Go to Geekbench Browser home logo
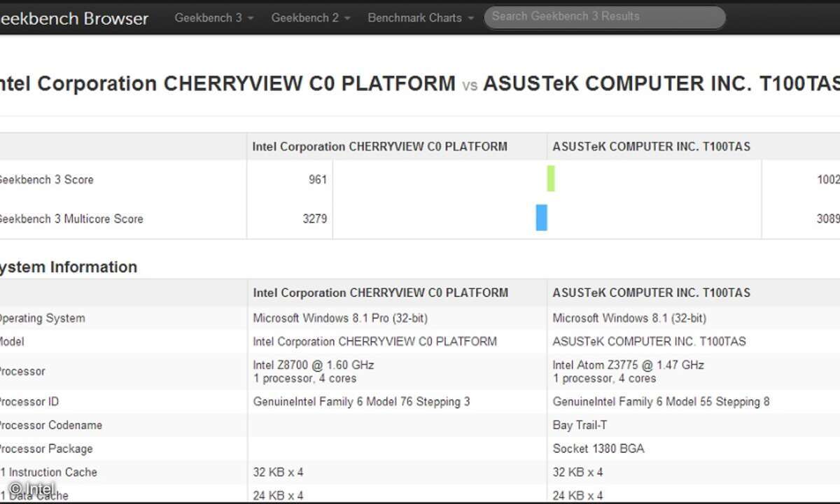840x504 pixels. pos(73,19)
